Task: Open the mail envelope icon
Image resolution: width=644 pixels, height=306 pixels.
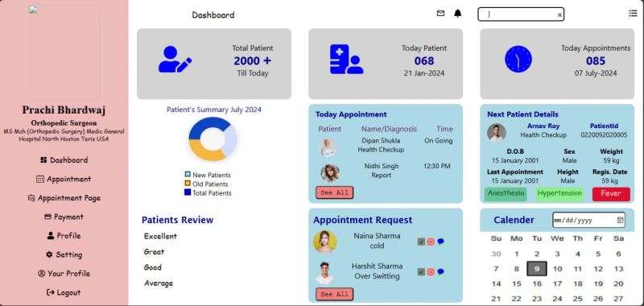Action: [440, 14]
